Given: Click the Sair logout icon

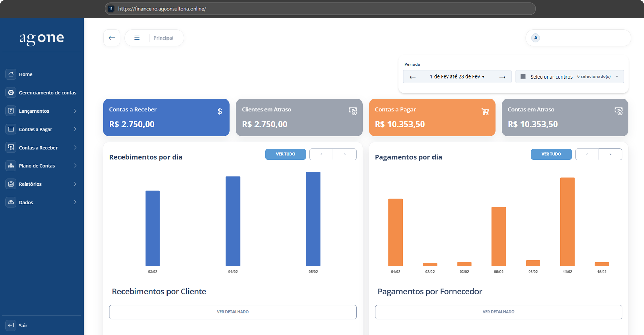Looking at the screenshot, I should (11, 325).
